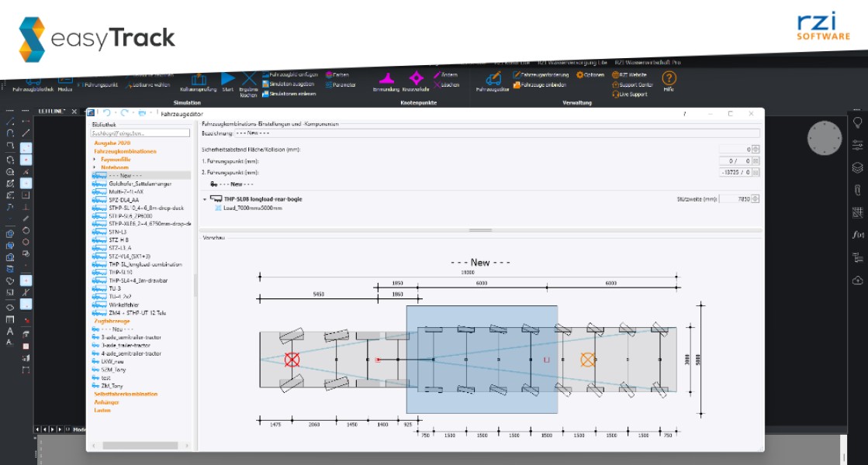Click Simulationen einlesen in the ribbon
Viewport: 868px width, 465px height.
point(289,94)
